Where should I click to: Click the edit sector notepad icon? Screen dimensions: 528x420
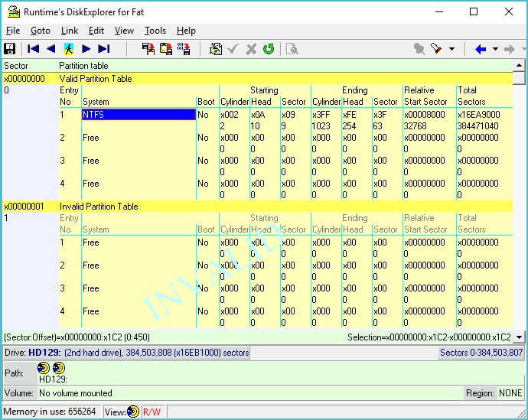pos(216,49)
